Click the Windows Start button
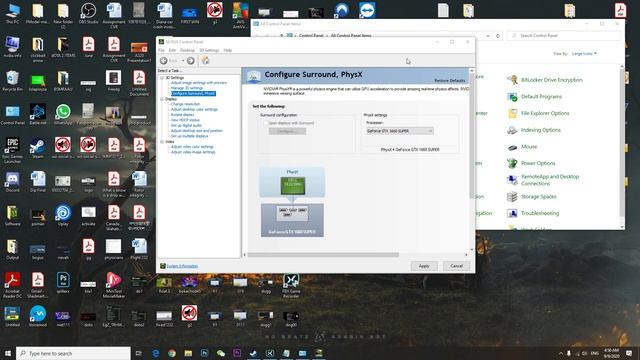The image size is (640, 360). 8,353
